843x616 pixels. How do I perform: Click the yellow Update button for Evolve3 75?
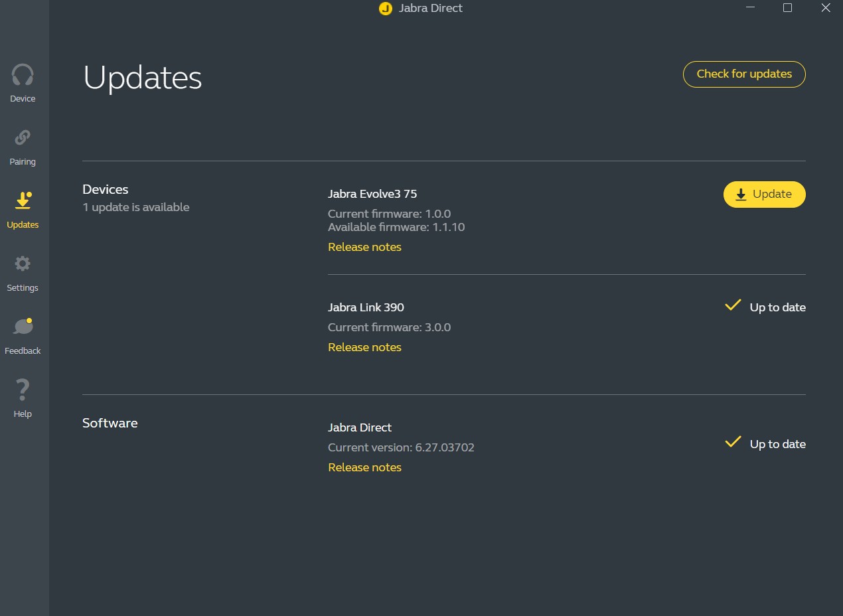tap(764, 194)
